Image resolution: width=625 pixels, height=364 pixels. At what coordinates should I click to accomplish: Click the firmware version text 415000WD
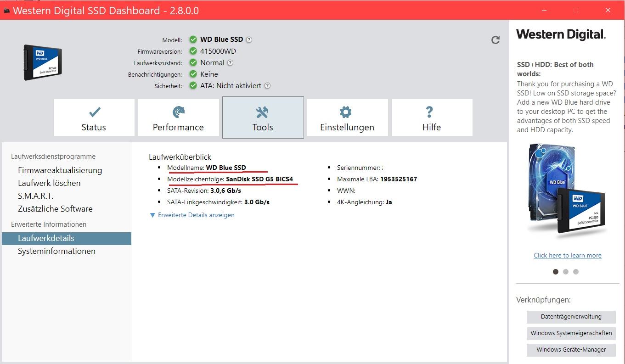click(x=218, y=51)
